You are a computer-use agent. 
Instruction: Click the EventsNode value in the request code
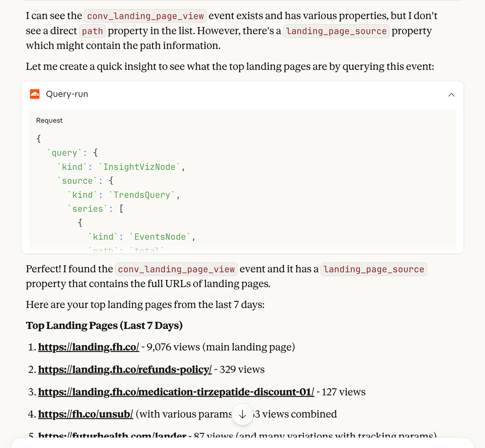point(160,237)
